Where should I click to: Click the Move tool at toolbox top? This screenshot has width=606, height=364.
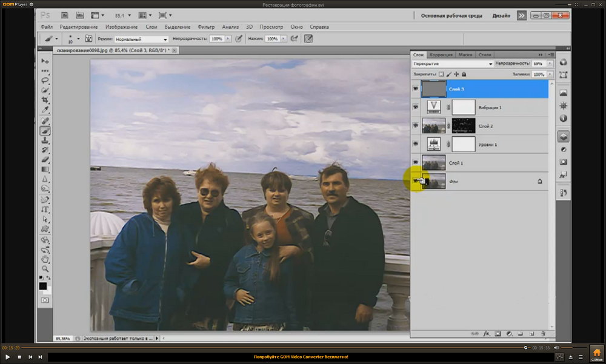45,61
